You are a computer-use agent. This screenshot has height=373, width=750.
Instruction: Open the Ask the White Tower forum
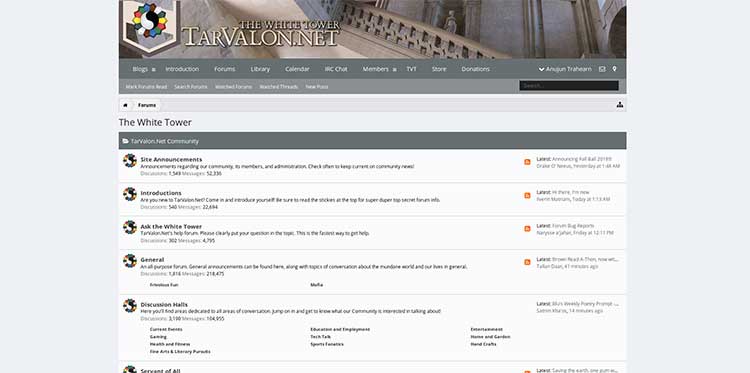(171, 226)
